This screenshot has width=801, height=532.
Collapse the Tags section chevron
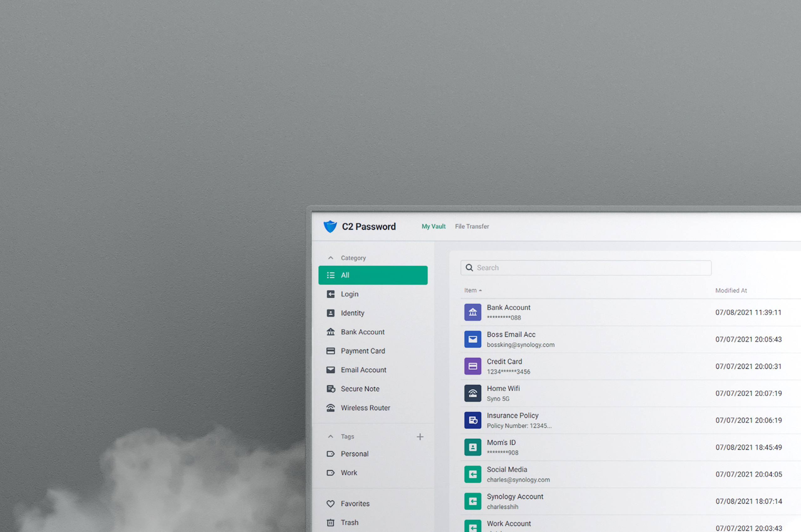(330, 437)
